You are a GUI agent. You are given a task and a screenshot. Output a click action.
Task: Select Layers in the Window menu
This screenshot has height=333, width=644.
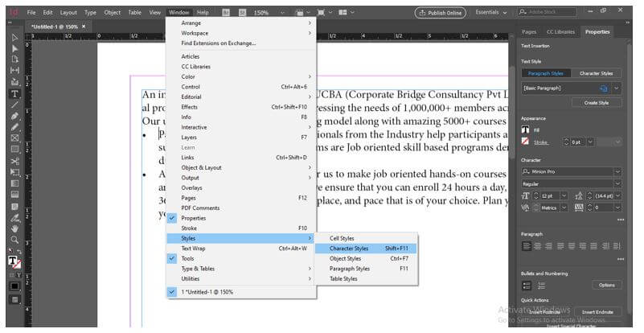coord(241,138)
